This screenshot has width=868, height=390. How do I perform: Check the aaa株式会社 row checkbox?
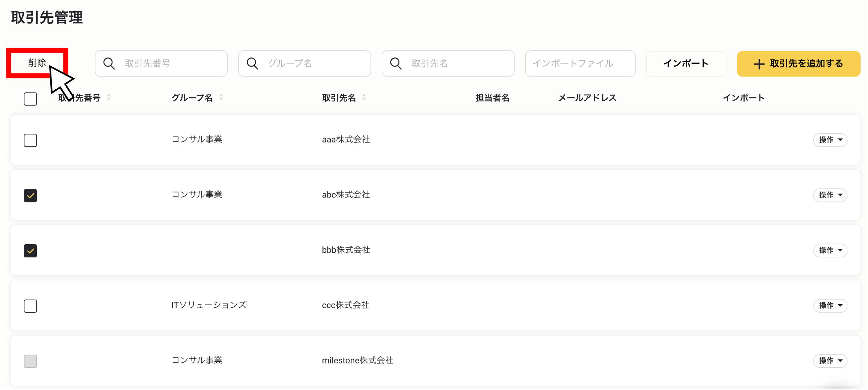pos(30,140)
